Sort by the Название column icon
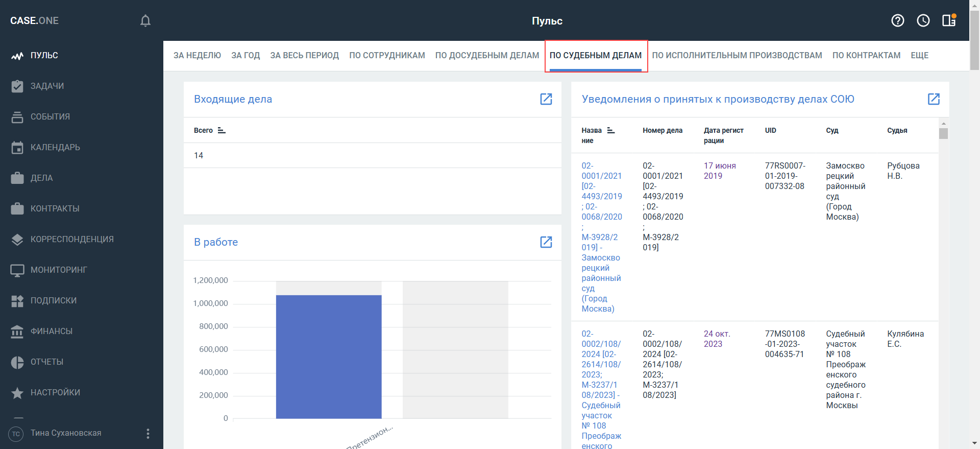The height and width of the screenshot is (449, 980). [x=611, y=130]
